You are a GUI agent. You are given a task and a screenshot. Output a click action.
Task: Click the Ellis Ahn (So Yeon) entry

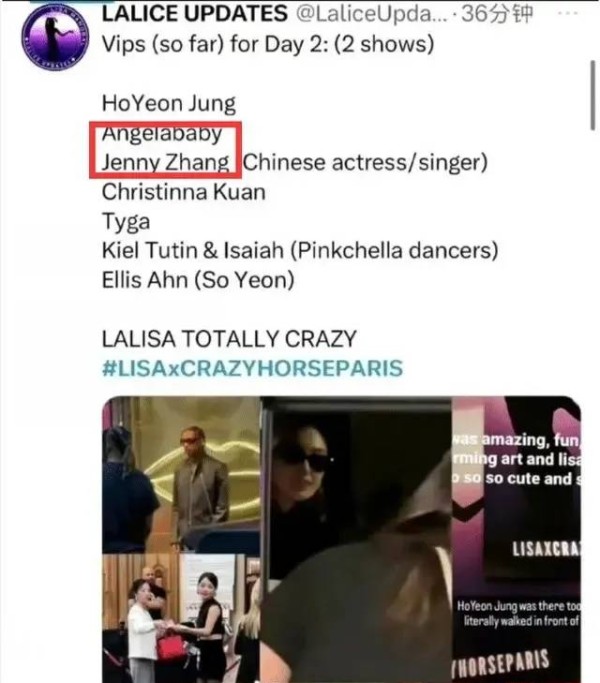click(x=198, y=280)
